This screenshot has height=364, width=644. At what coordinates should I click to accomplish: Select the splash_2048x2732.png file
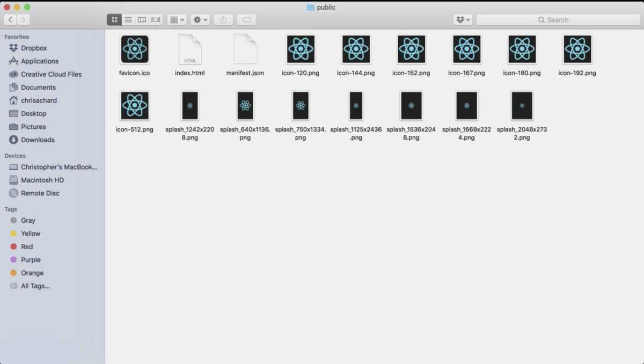tap(522, 105)
